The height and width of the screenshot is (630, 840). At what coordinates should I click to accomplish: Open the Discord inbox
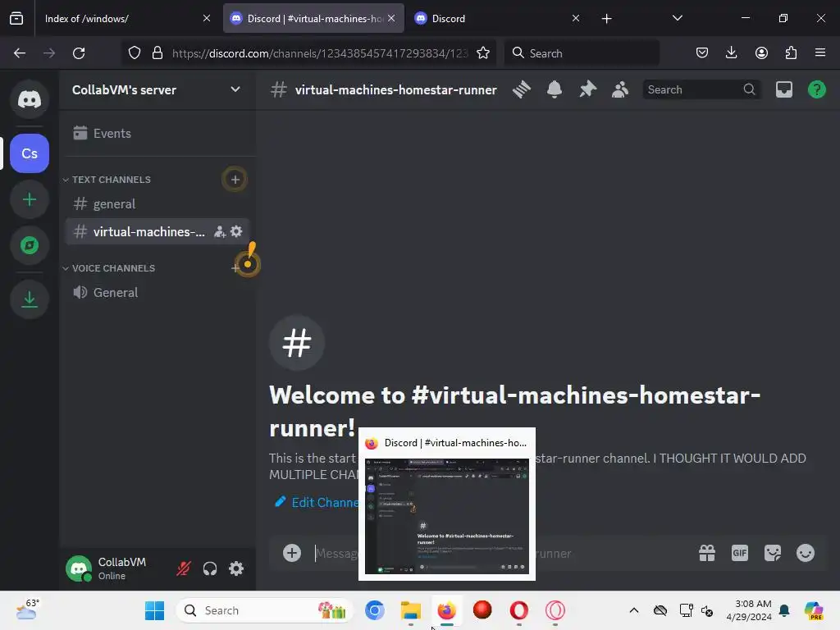tap(783, 89)
